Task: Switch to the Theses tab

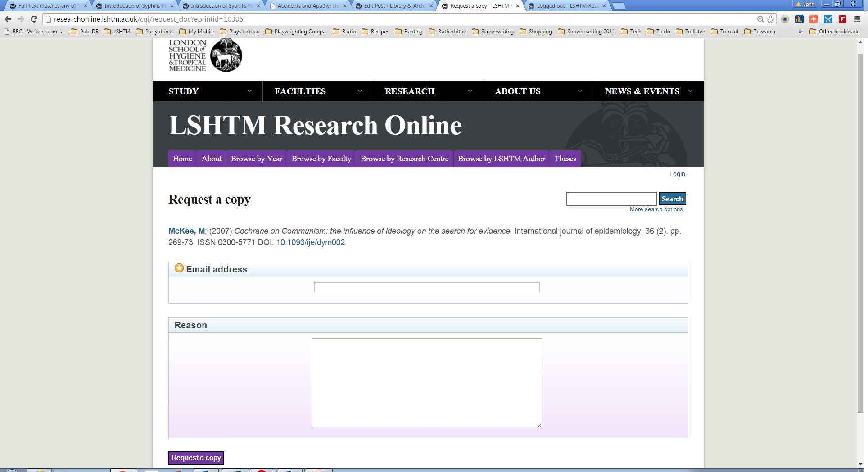Action: pyautogui.click(x=565, y=159)
